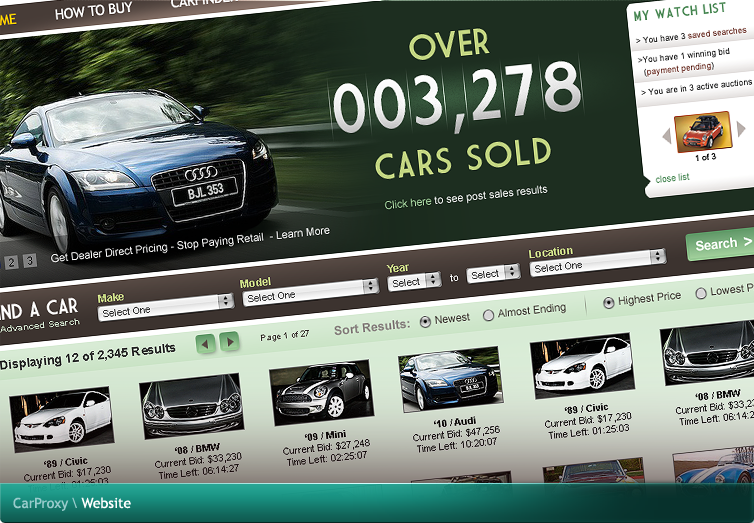The height and width of the screenshot is (523, 754).
Task: Follow the Learn More link on banner
Action: 302,234
